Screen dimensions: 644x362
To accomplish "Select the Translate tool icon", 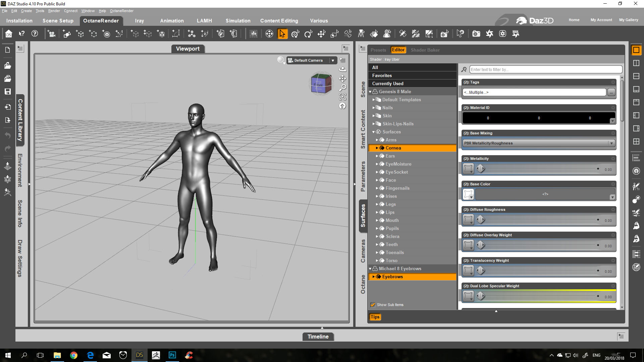I will 321,34.
